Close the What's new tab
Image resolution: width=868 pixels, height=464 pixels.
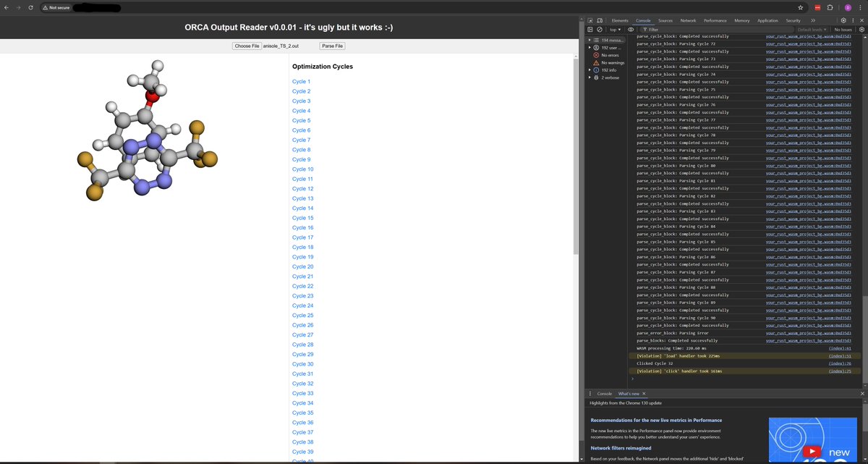point(644,393)
